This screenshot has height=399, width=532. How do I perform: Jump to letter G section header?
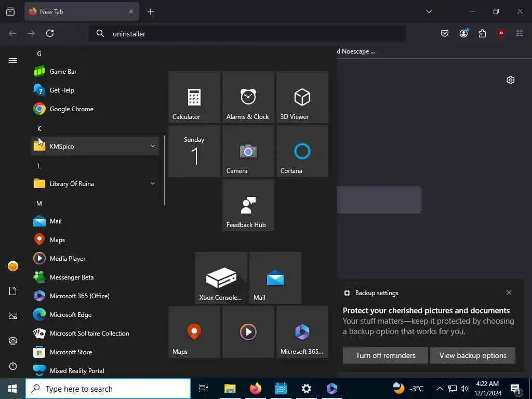(39, 54)
